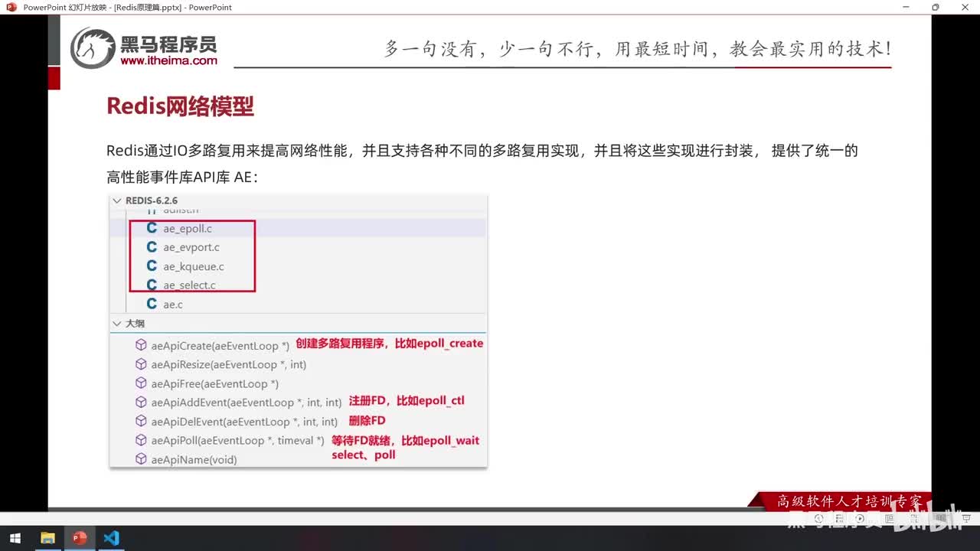Click aeApiPoll(aeEventLoop *, timeval *) entry
Viewport: 980px width, 551px height.
point(237,441)
